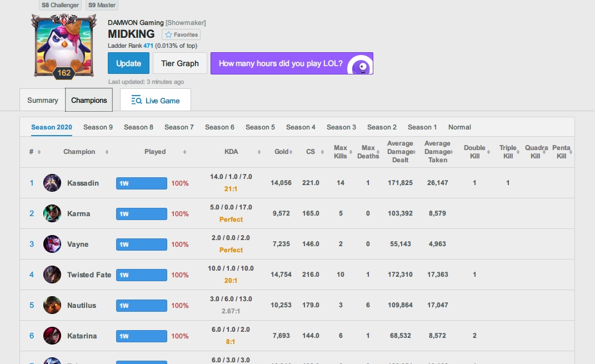Image resolution: width=595 pixels, height=364 pixels.
Task: Click Karma champion name
Action: [78, 214]
